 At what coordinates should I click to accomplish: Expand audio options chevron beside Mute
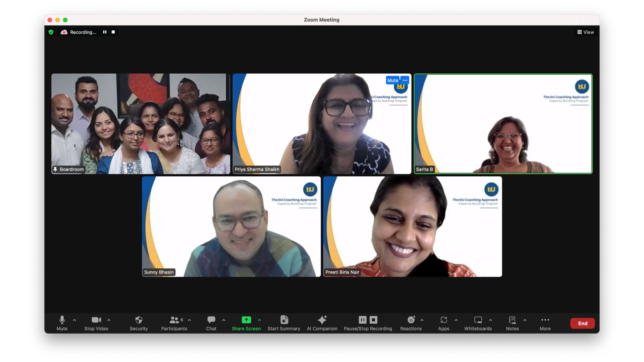74,320
